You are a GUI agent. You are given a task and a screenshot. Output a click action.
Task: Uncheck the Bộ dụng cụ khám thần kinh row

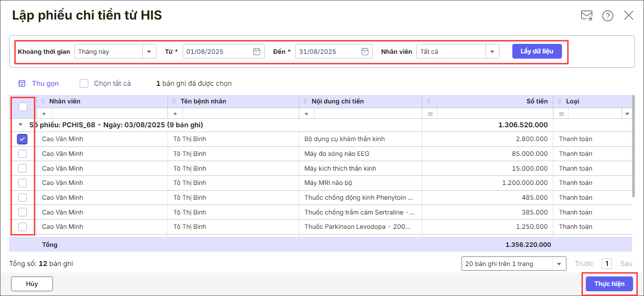pyautogui.click(x=22, y=139)
